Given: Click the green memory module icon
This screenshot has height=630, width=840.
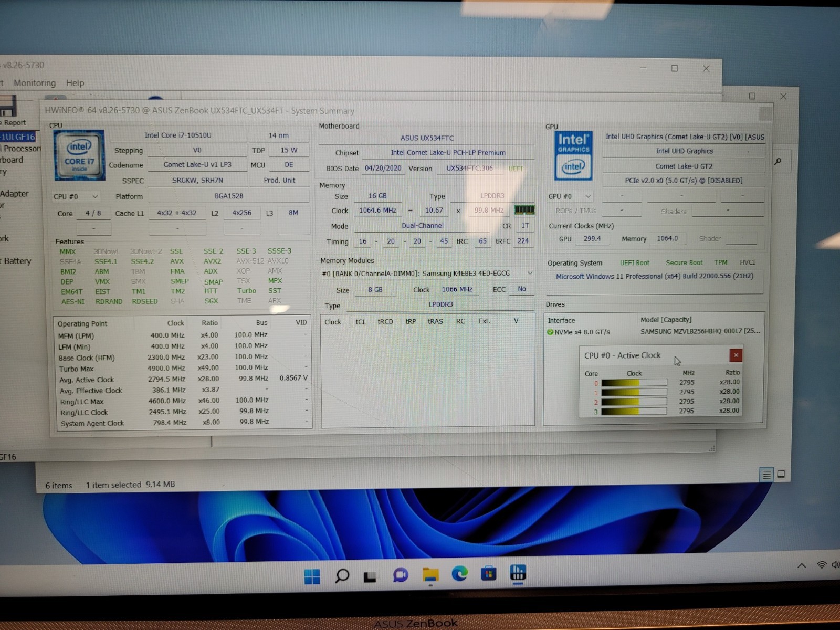Looking at the screenshot, I should [x=524, y=210].
